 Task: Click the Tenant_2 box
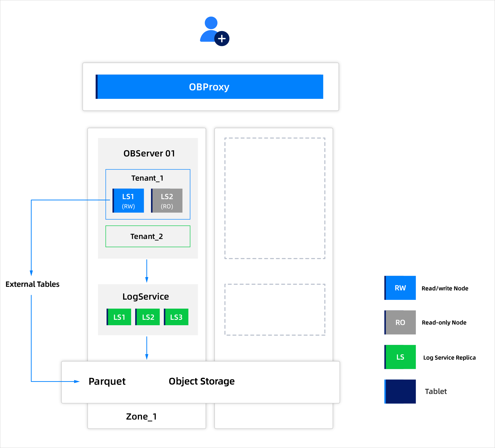click(148, 236)
